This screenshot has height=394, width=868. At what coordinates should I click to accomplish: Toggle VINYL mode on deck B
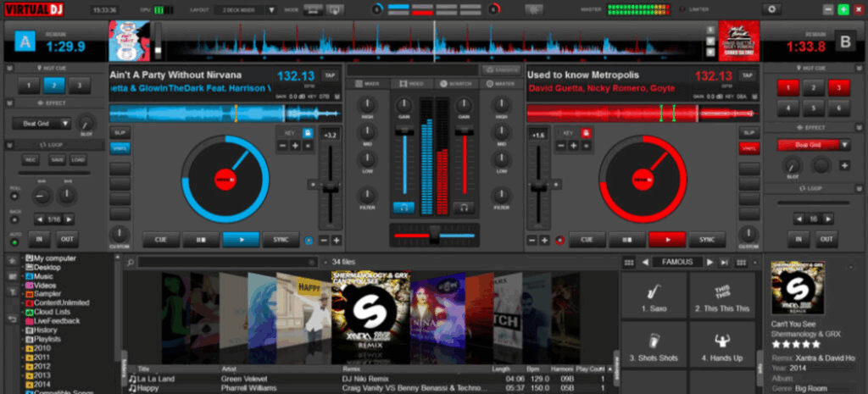748,147
